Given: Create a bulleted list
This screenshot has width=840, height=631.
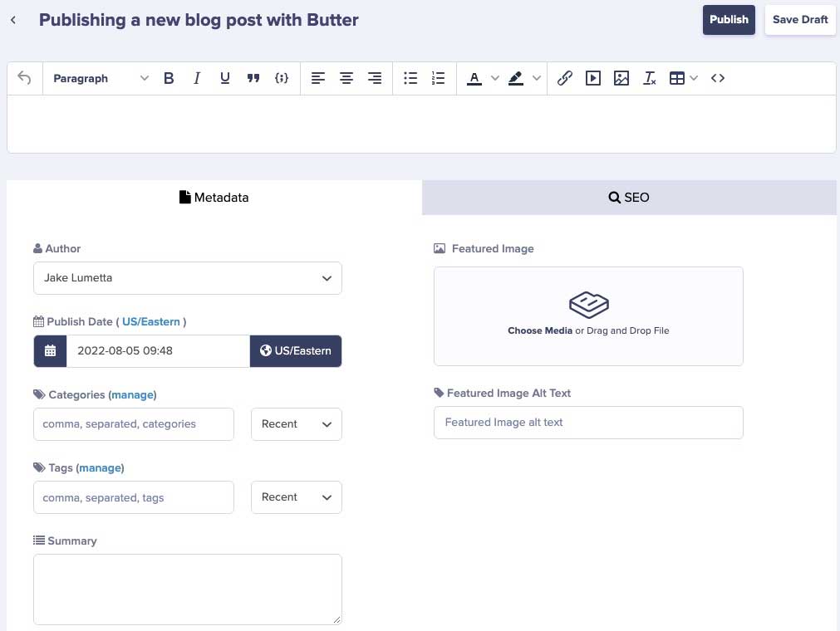Looking at the screenshot, I should [x=410, y=78].
